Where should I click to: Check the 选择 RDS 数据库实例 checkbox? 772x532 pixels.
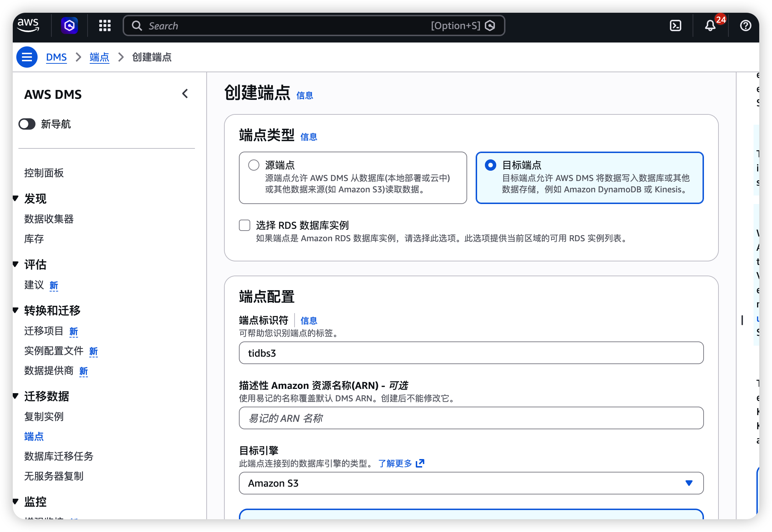[x=245, y=225]
